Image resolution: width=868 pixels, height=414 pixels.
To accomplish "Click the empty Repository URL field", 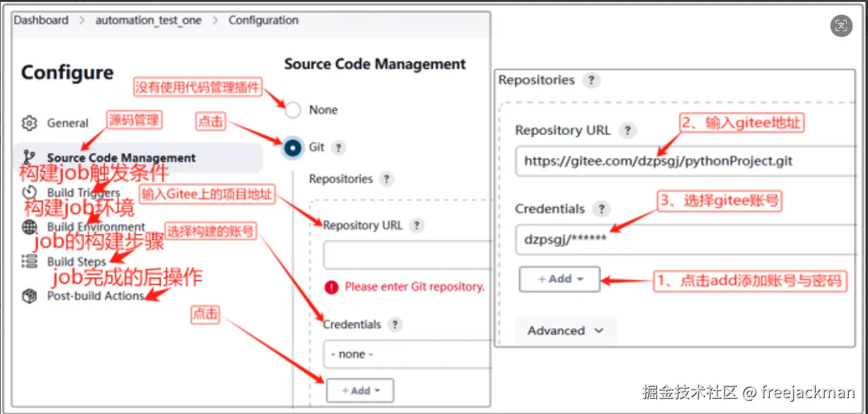I will (x=407, y=255).
